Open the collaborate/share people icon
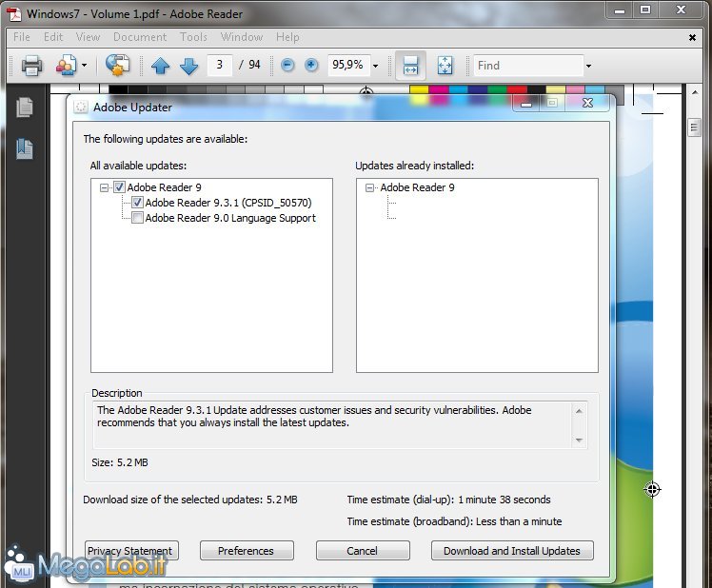This screenshot has height=588, width=712. click(67, 66)
